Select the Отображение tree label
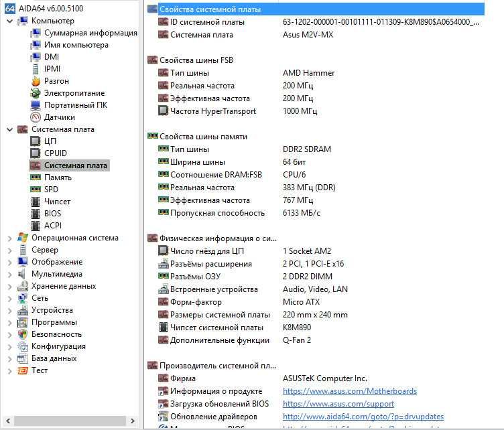This screenshot has height=430, width=504. coord(57,262)
